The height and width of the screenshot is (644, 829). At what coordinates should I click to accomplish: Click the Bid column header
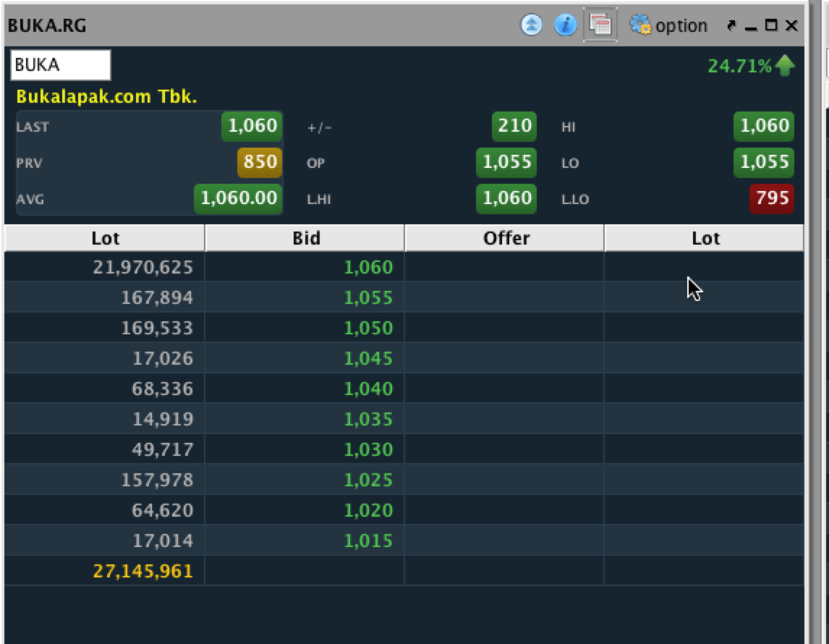click(305, 238)
